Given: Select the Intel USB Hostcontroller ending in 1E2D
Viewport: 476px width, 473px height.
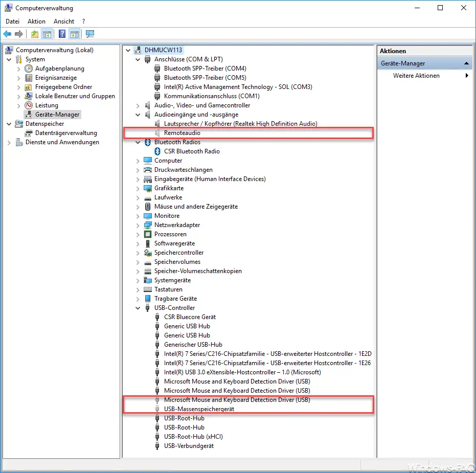Looking at the screenshot, I should pos(268,354).
